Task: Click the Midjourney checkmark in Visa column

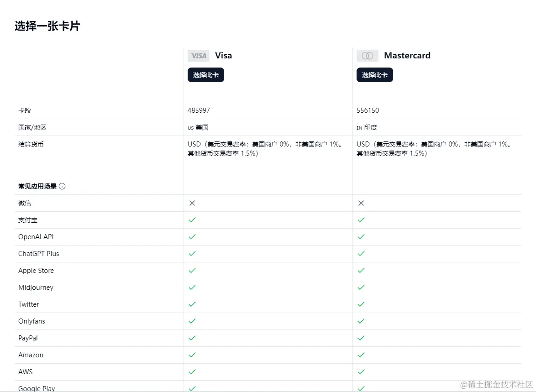Action: [x=192, y=287]
